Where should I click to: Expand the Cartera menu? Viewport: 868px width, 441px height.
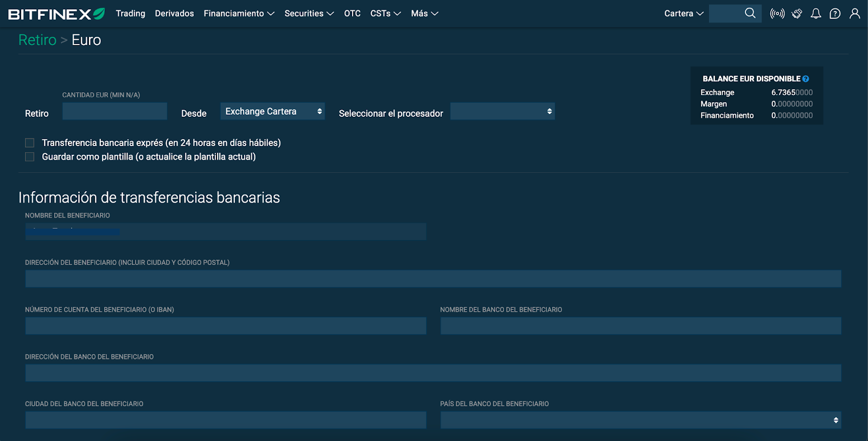pos(684,14)
